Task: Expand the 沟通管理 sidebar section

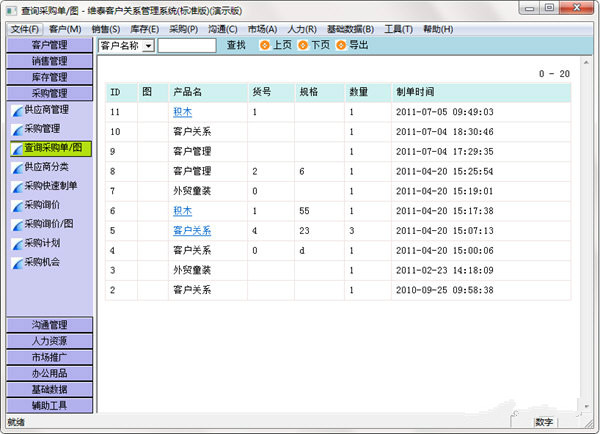Action: [x=49, y=325]
